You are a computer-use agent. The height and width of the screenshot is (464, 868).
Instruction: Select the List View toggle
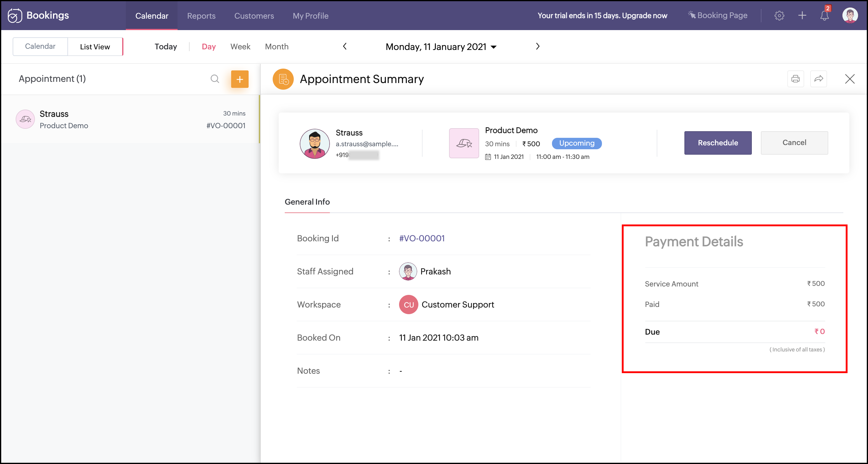click(x=95, y=47)
